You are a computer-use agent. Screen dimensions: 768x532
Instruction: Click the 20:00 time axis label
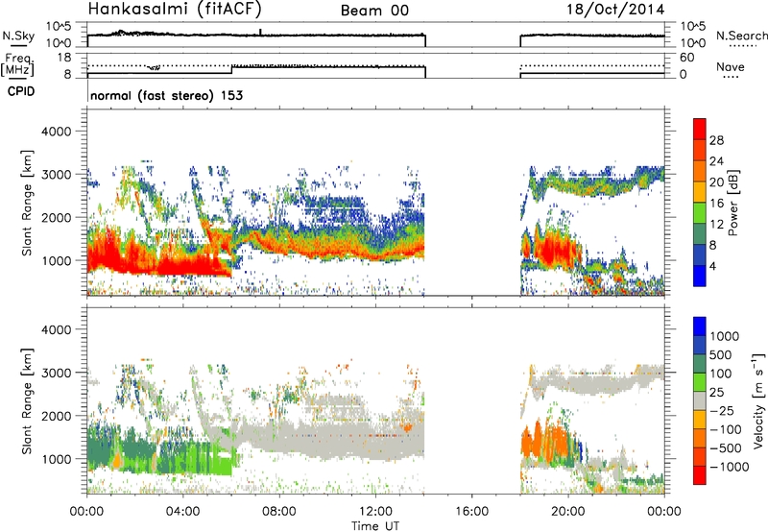568,512
